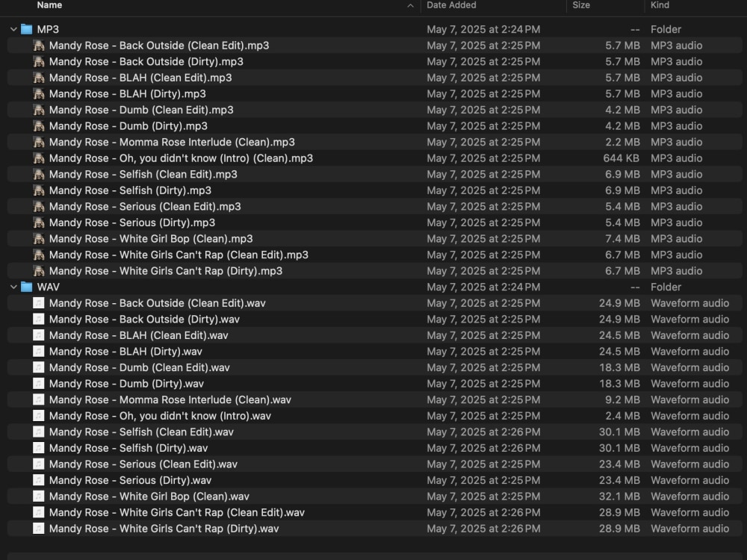Click the icon of Oh, you didn't know (Intro) (Clean).mp3
747x560 pixels.
tap(39, 158)
